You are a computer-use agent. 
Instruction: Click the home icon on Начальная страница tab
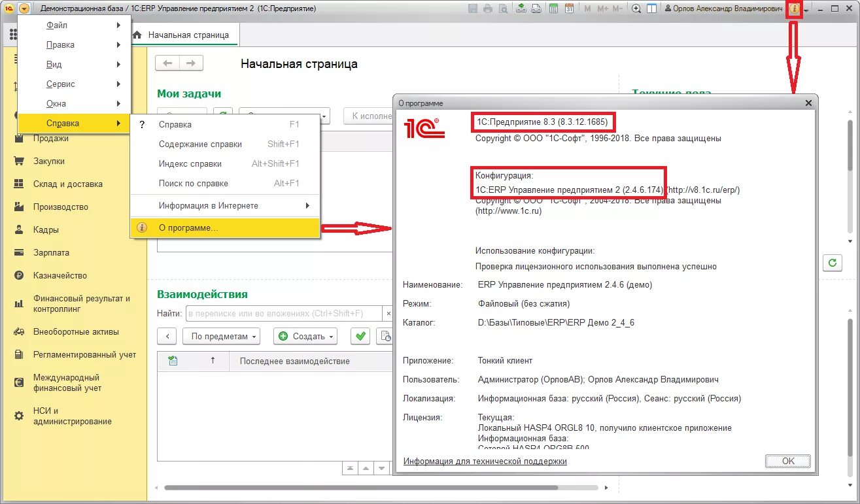click(x=137, y=35)
